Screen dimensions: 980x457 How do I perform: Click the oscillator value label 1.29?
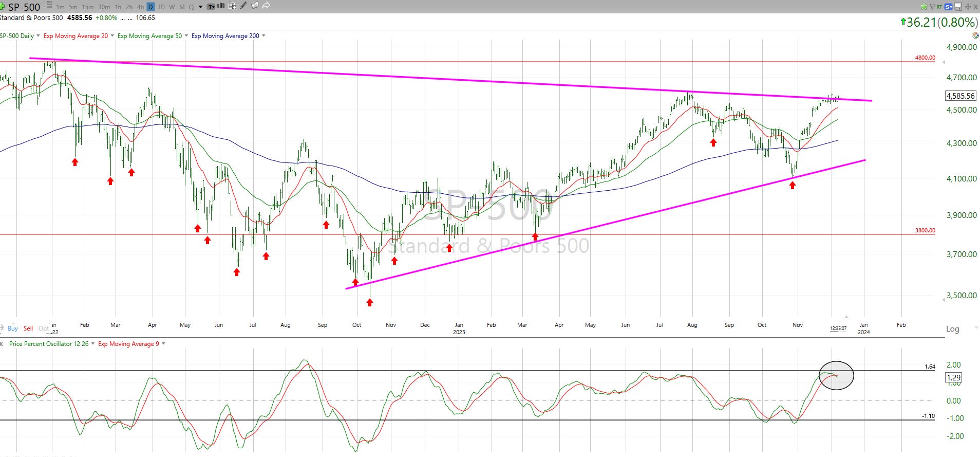954,377
